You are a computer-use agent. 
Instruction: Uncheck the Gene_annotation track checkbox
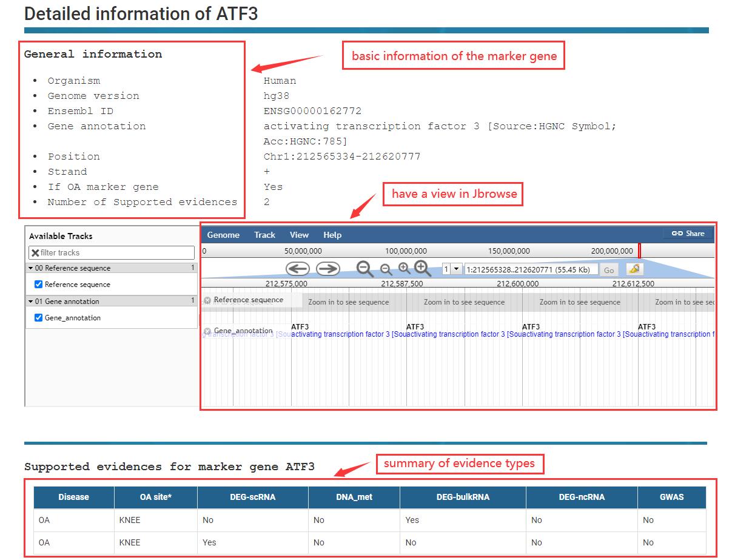pos(39,318)
